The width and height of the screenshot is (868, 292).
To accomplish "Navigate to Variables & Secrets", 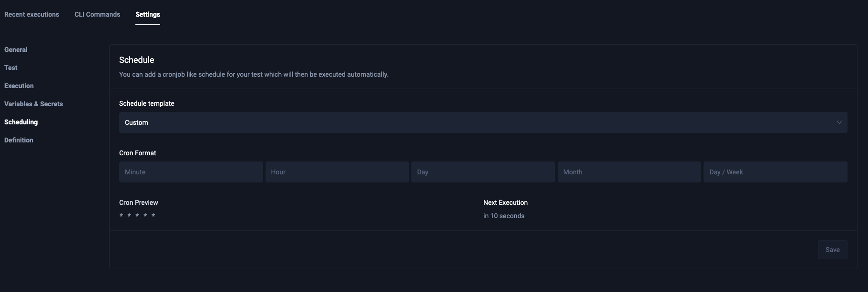I will tap(33, 104).
